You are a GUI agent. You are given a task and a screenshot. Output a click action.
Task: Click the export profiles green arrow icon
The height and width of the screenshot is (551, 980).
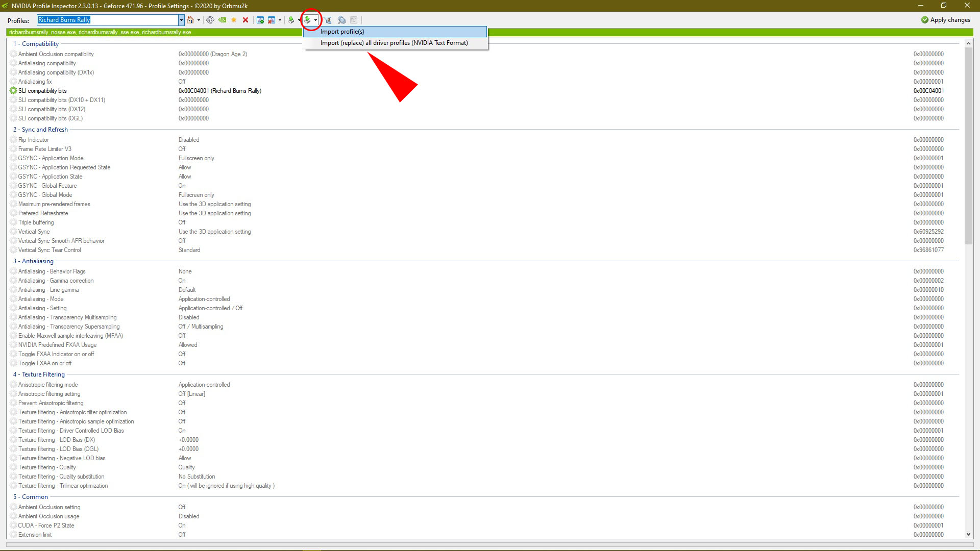291,20
